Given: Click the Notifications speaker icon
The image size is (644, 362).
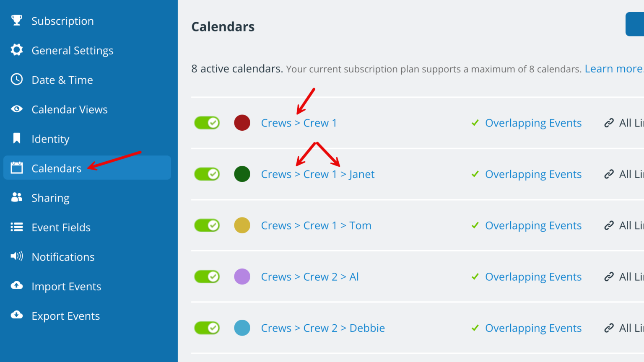Looking at the screenshot, I should pos(16,256).
